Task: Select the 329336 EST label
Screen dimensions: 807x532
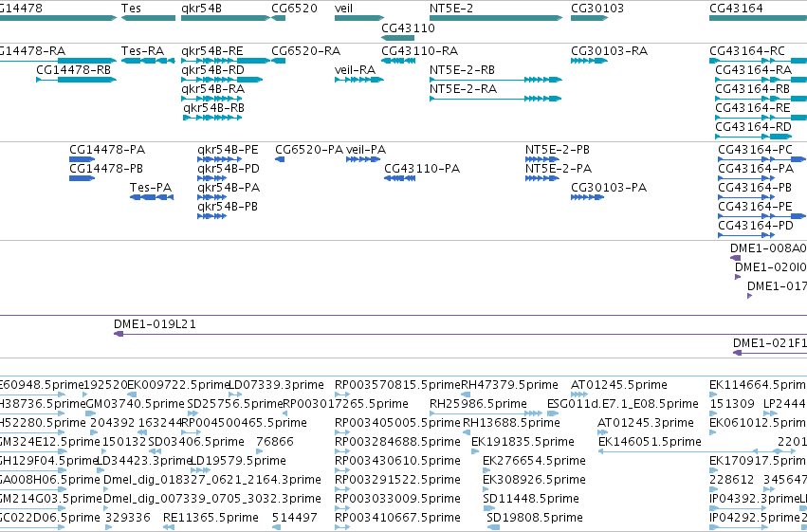Action: coord(128,518)
